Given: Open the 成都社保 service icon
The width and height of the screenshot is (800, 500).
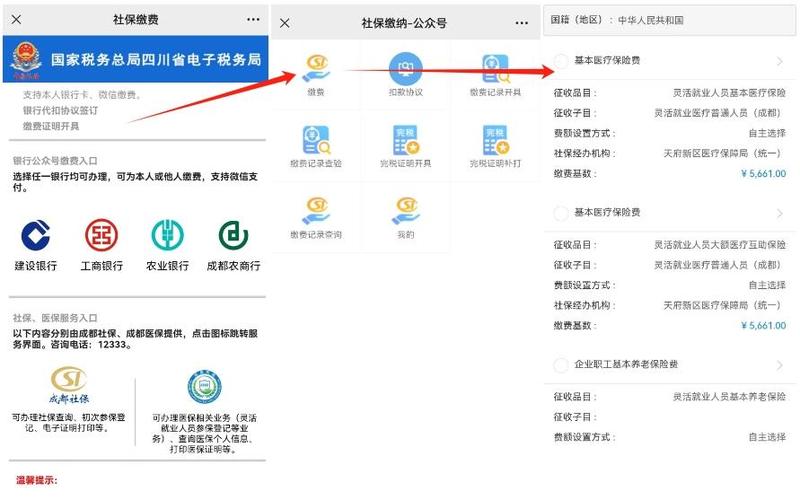Looking at the screenshot, I should pyautogui.click(x=69, y=385).
